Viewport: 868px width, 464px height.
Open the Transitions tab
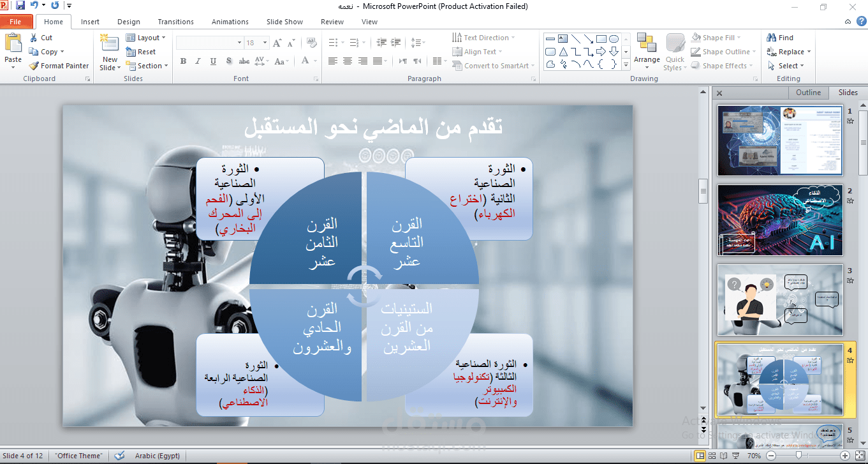pyautogui.click(x=175, y=22)
